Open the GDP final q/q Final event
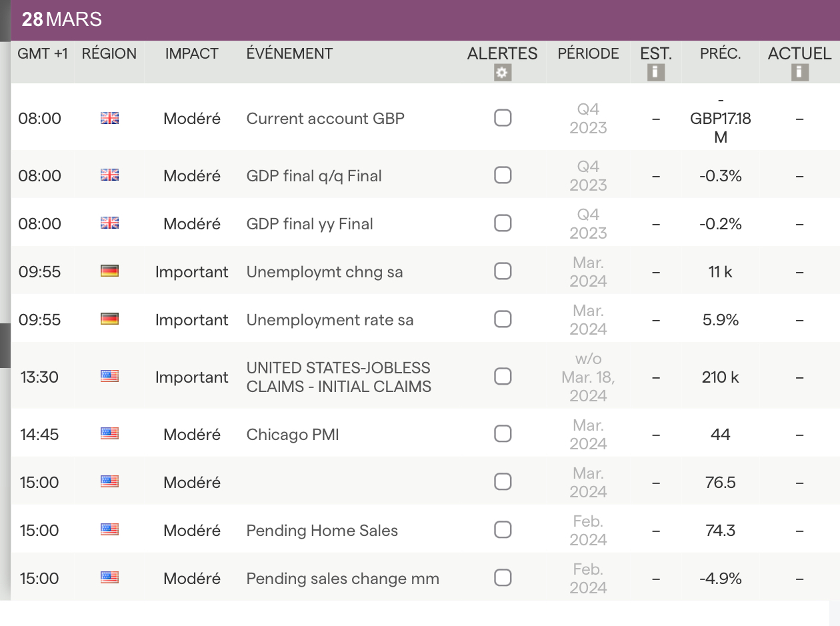The width and height of the screenshot is (840, 626). pos(314,176)
